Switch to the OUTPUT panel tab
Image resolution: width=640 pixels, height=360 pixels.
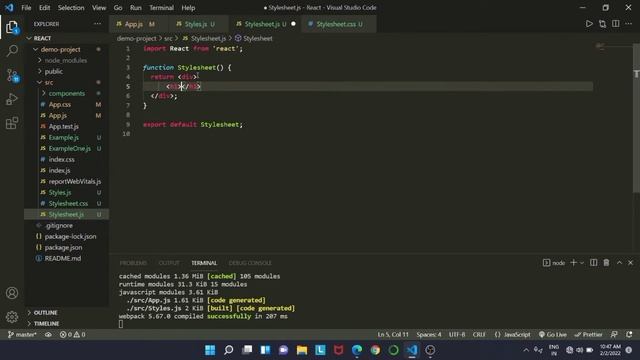click(169, 263)
